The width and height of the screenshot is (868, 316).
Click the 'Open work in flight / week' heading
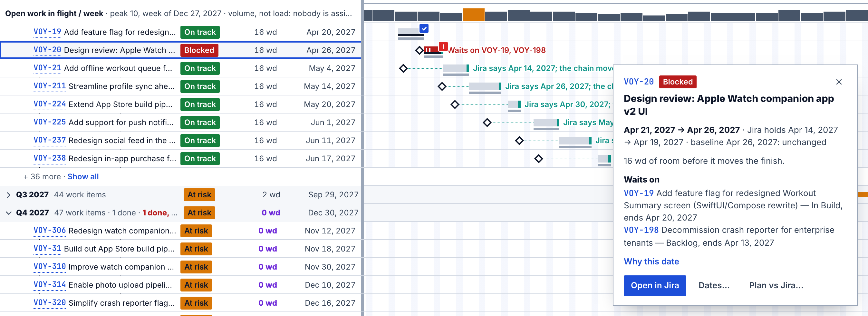tap(54, 14)
